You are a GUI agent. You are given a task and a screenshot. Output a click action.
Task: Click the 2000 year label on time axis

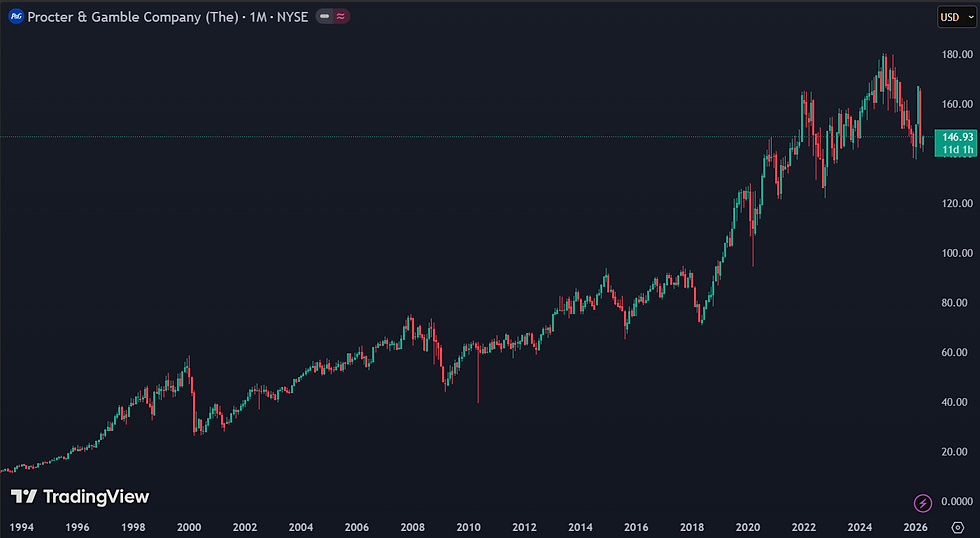point(189,527)
